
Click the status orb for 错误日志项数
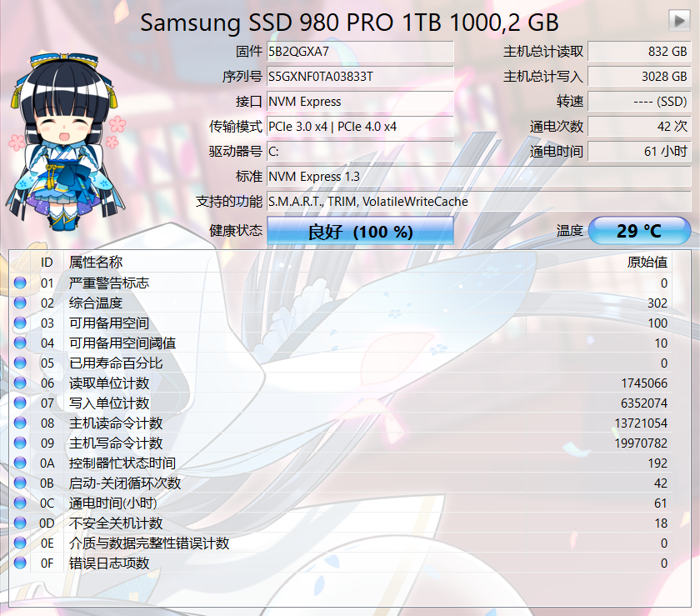point(20,563)
